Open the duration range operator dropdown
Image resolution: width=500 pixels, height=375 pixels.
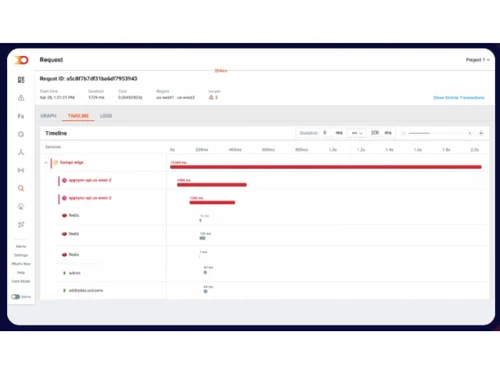click(357, 133)
